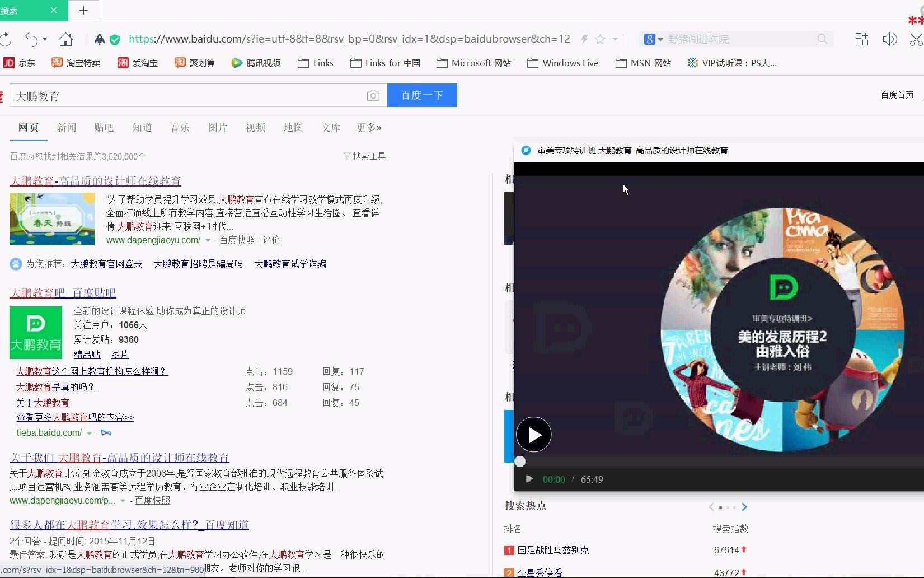Click the undo/back arrow icon

pos(31,39)
